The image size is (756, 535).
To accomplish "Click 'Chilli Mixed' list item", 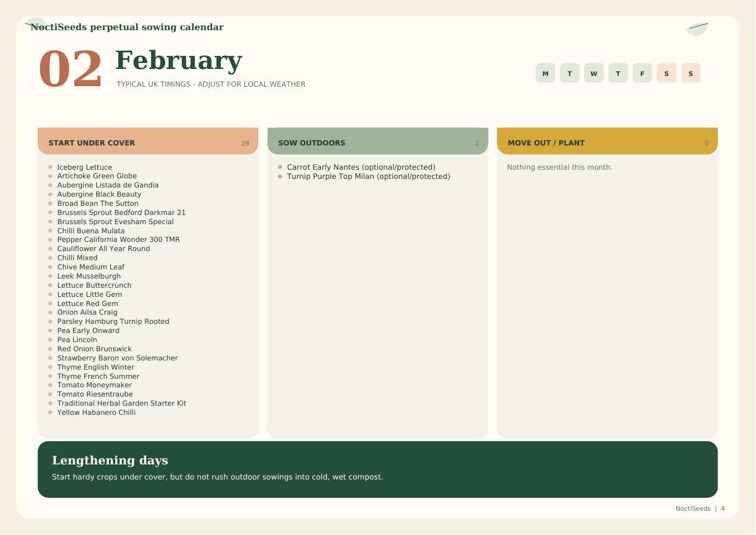I will click(x=78, y=258).
